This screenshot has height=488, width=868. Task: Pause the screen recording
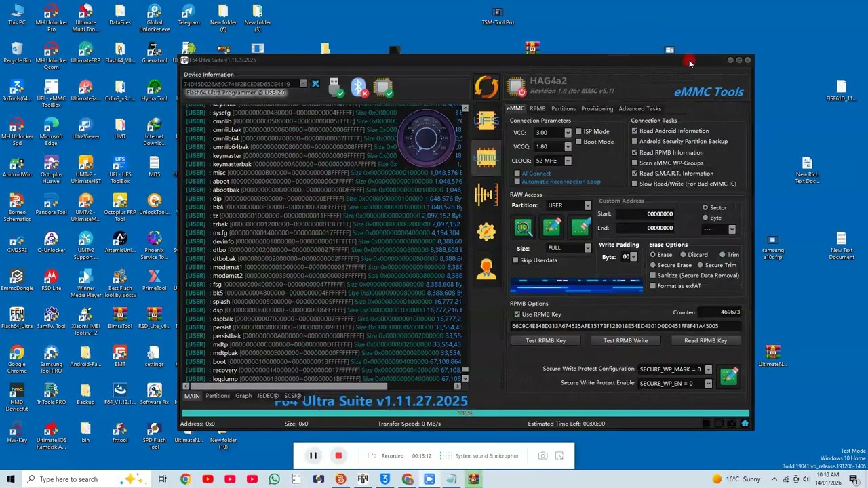[313, 455]
